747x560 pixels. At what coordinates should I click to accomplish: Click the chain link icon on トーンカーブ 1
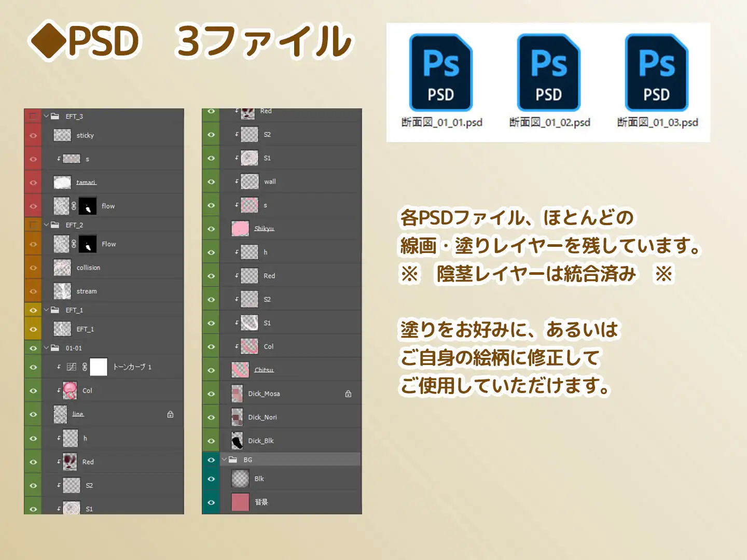point(85,367)
